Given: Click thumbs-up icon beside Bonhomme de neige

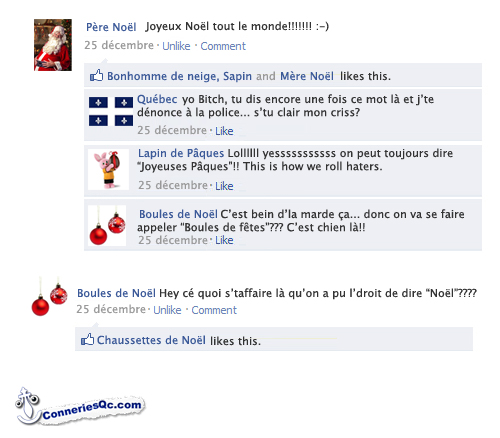Looking at the screenshot, I should coord(97,76).
